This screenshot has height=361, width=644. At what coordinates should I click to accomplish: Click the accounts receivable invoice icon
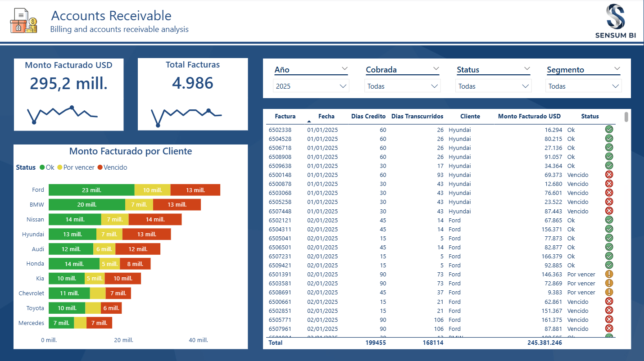click(23, 21)
